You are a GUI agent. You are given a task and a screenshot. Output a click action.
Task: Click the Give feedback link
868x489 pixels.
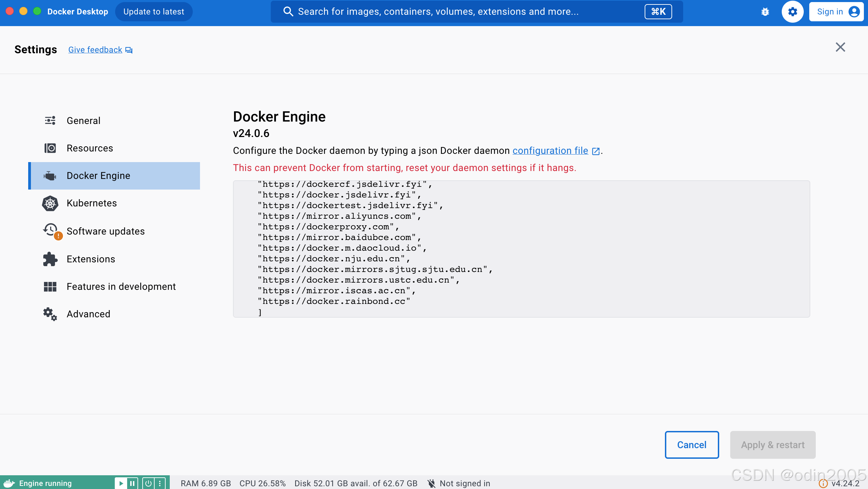tap(95, 50)
